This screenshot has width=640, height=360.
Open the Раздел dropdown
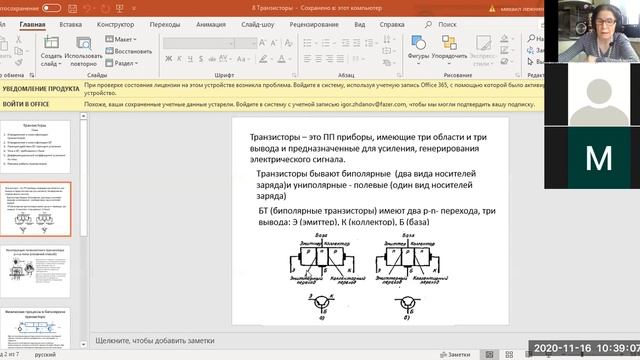click(x=122, y=63)
